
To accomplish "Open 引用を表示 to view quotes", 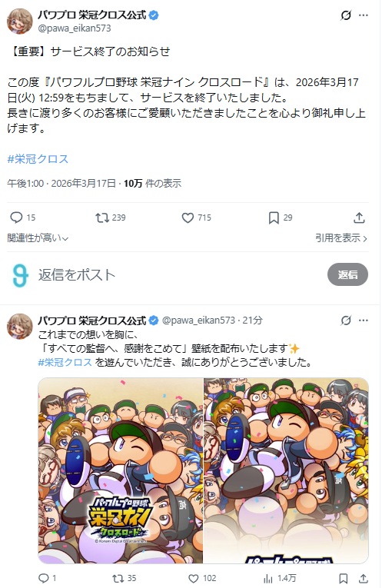I will [x=341, y=238].
